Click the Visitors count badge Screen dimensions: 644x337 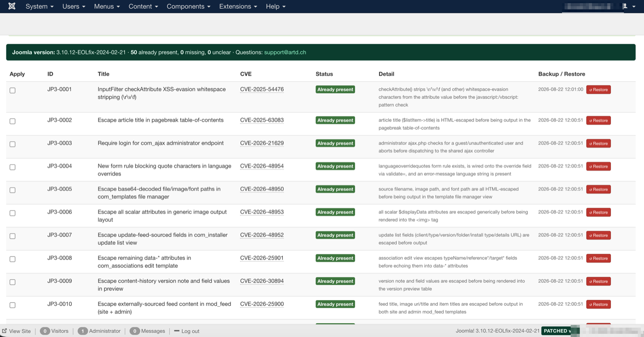pos(45,331)
